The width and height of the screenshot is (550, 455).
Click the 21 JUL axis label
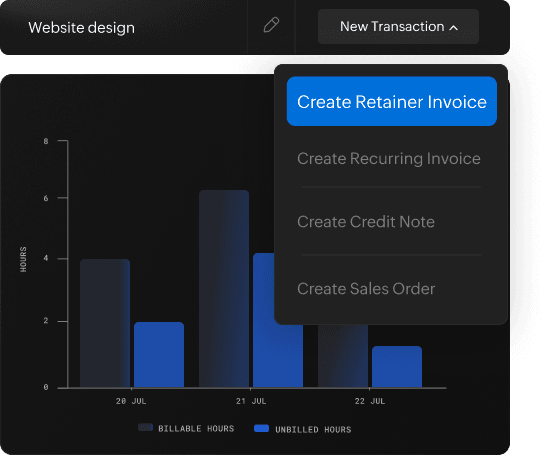[x=251, y=401]
